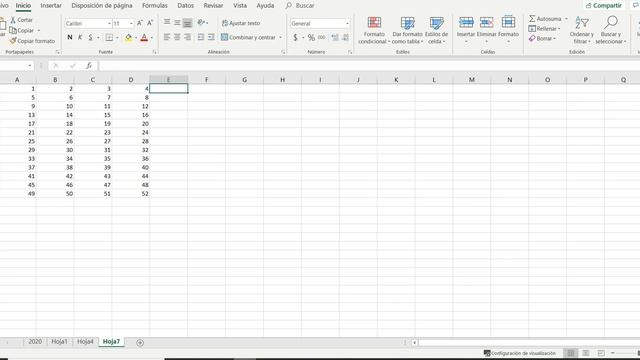The image size is (640, 360).
Task: Open the Revisar tab
Action: click(213, 6)
